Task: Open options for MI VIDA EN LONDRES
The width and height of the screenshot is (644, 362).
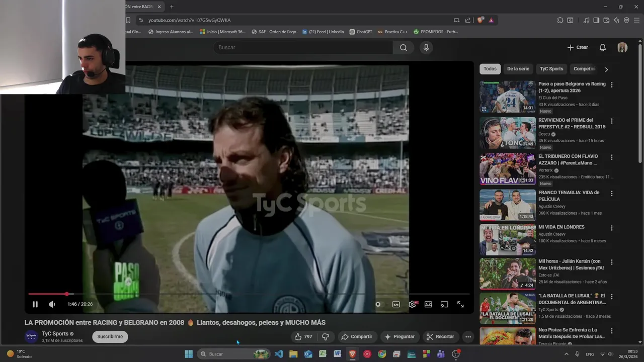Action: click(612, 228)
